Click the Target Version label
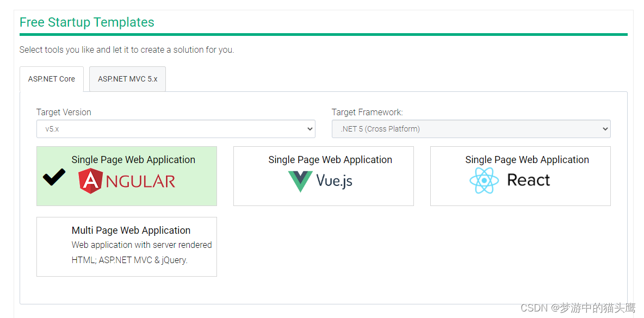 click(64, 112)
